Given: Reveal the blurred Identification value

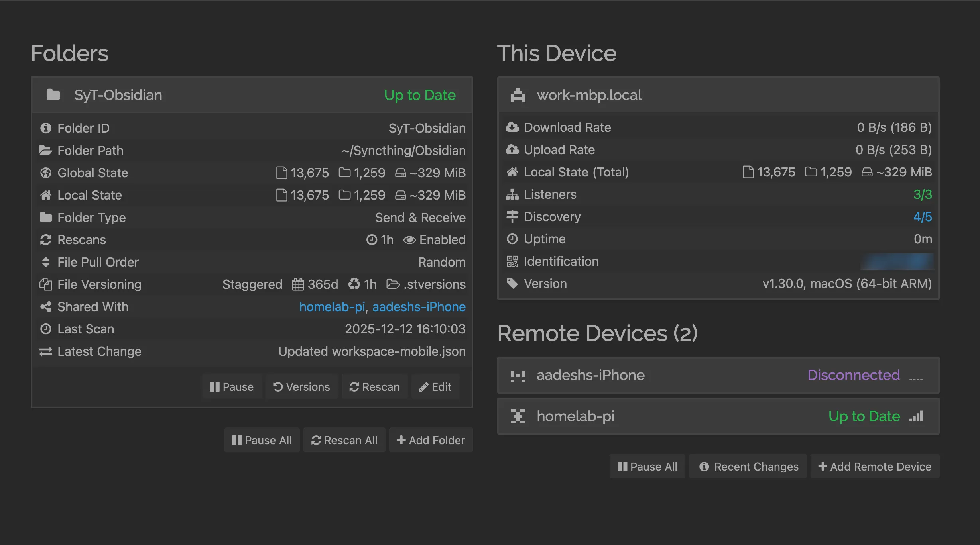Looking at the screenshot, I should 896,261.
